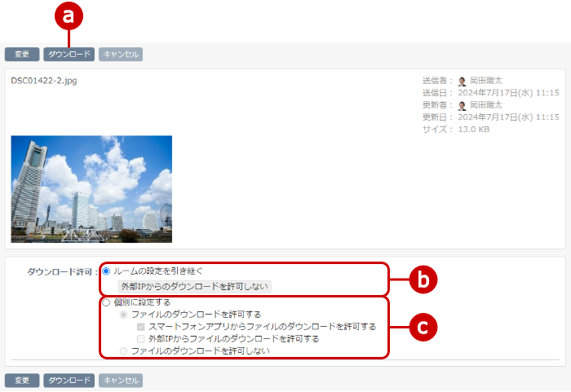
Task: Toggle スマートフォンアプリからファイルのダウンロードを許可する checkbox
Action: pos(141,327)
